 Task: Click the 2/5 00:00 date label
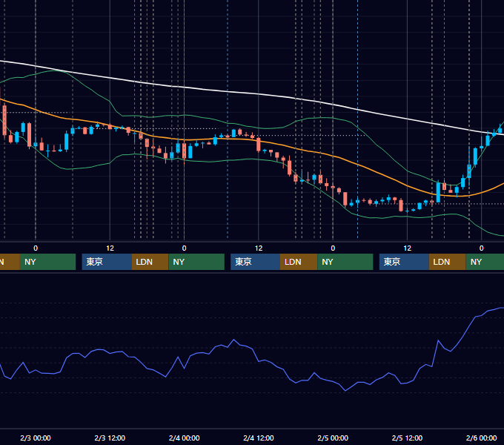point(333,438)
